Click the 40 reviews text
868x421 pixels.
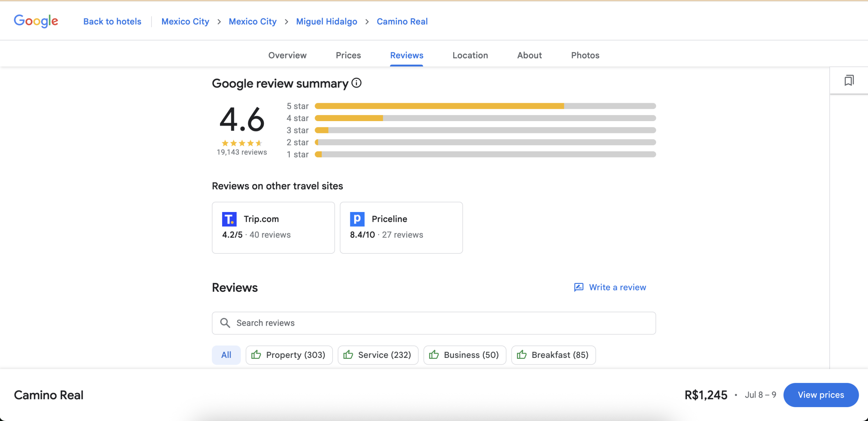click(270, 235)
